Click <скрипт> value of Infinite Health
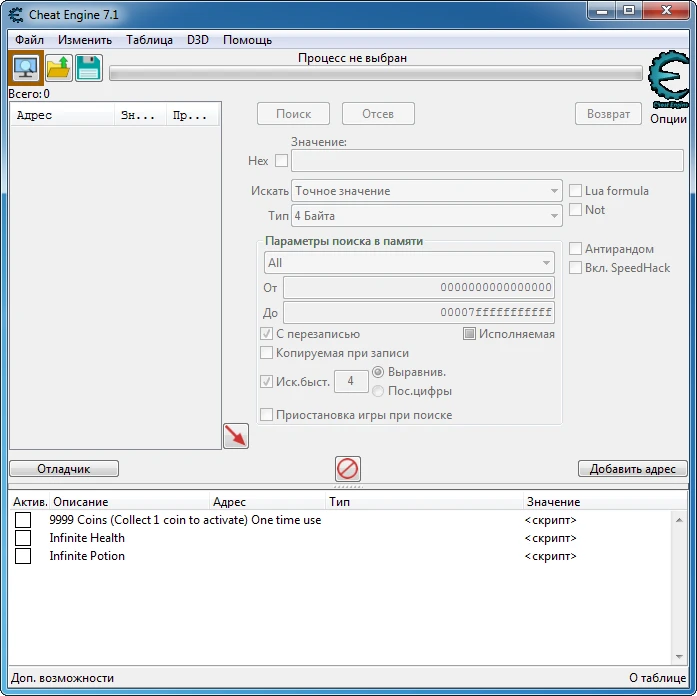 [x=551, y=538]
